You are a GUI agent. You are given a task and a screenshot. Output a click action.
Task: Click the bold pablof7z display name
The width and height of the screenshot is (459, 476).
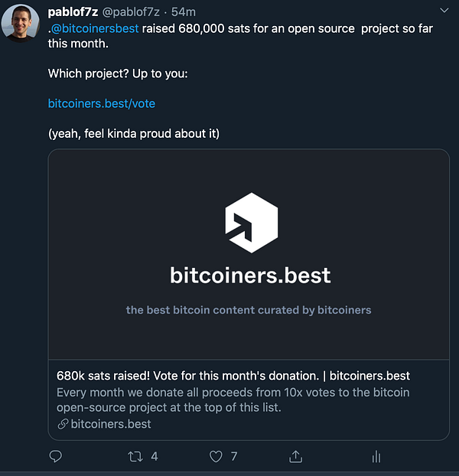73,11
